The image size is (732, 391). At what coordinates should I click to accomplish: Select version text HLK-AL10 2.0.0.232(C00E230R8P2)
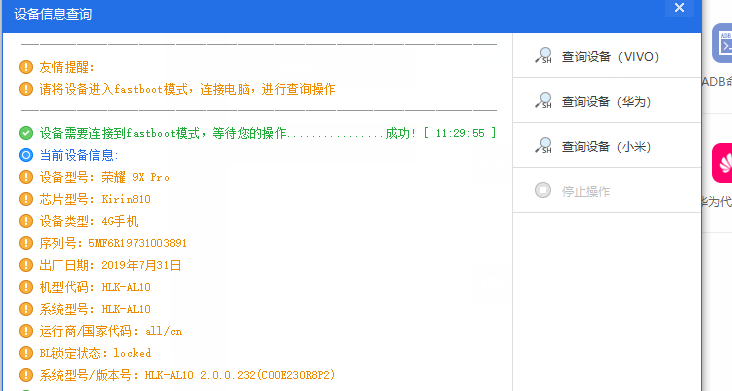click(240, 375)
